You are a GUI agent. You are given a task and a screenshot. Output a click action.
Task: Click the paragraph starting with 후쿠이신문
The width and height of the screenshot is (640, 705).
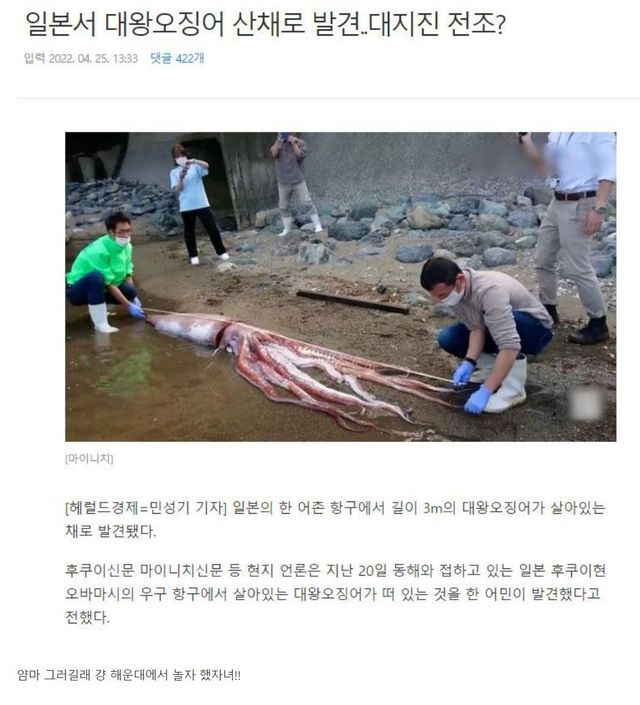(335, 593)
